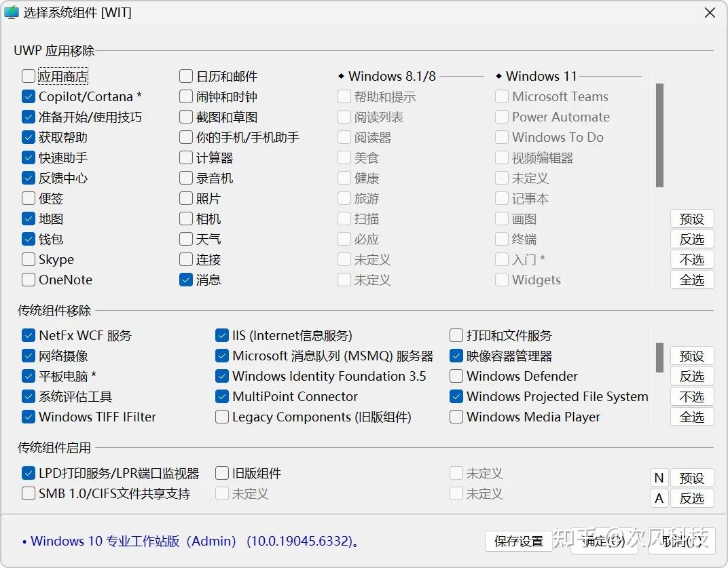Viewport: 728px width, 568px height.
Task: Click the application icon in the title bar
Action: pos(12,12)
